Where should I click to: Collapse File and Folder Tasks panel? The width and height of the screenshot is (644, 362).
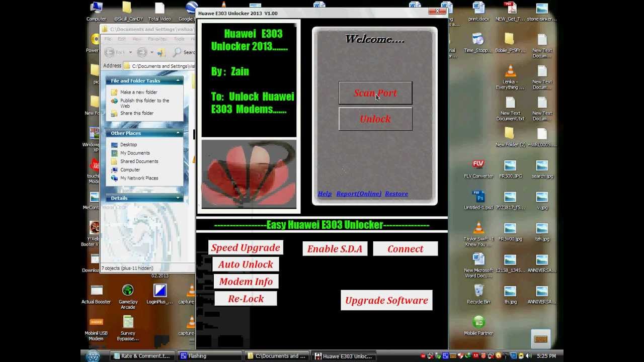pyautogui.click(x=178, y=80)
